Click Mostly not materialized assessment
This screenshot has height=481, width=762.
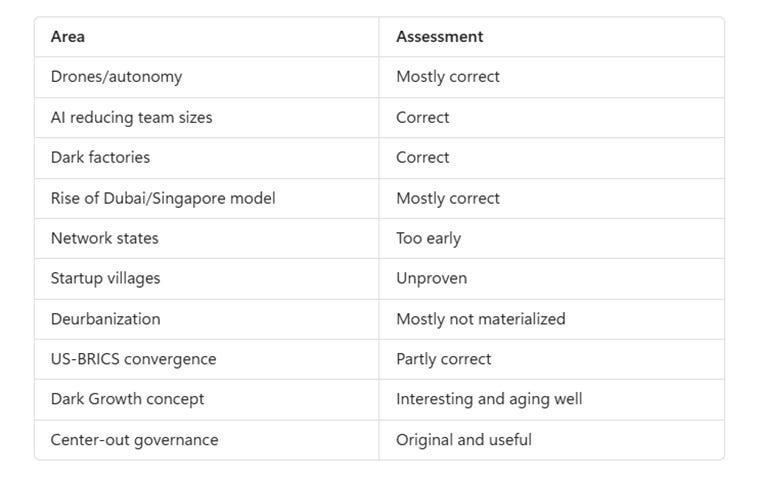pos(481,319)
